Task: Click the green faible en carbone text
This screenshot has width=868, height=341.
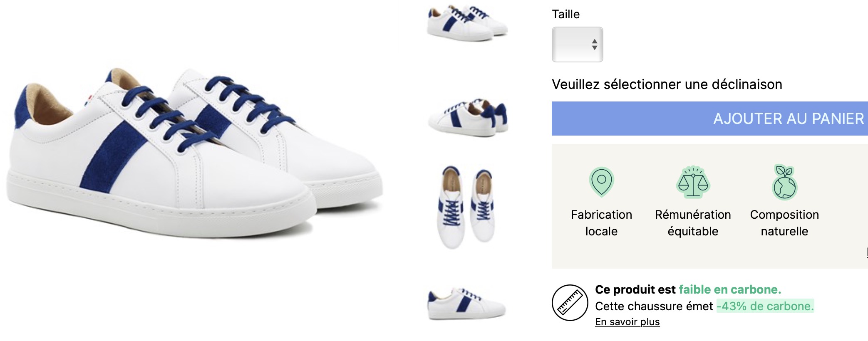Action: 730,289
